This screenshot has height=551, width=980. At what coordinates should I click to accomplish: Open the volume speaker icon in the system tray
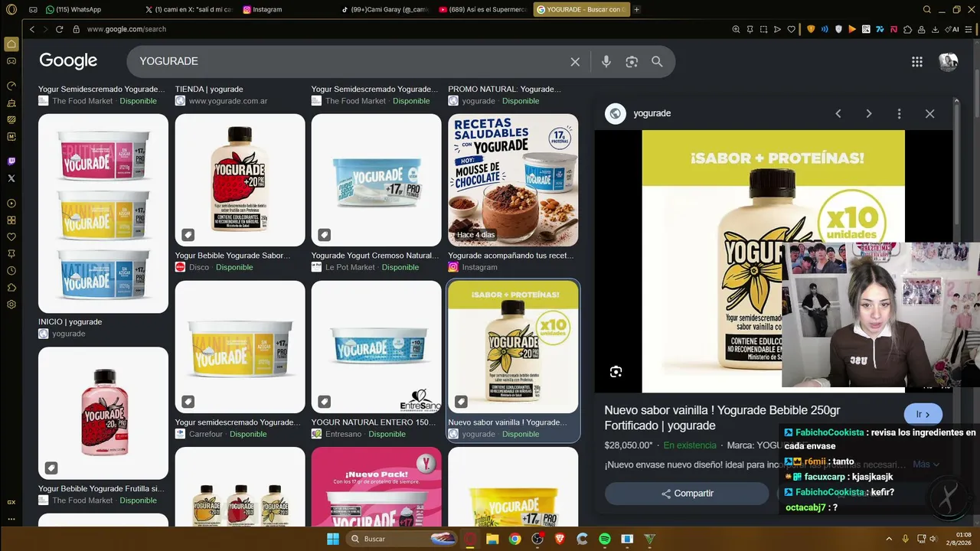(x=933, y=539)
